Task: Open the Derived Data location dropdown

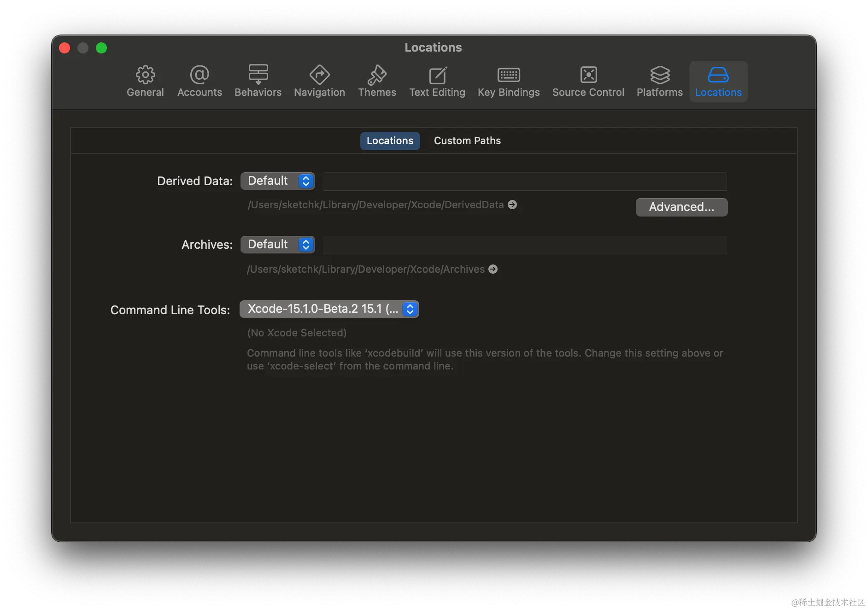Action: click(x=277, y=181)
